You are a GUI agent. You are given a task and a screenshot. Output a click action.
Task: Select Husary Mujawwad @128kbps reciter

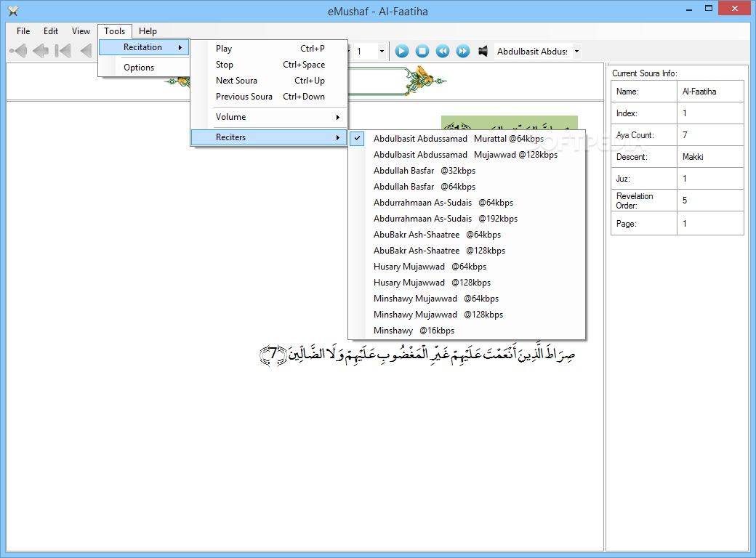(x=467, y=283)
